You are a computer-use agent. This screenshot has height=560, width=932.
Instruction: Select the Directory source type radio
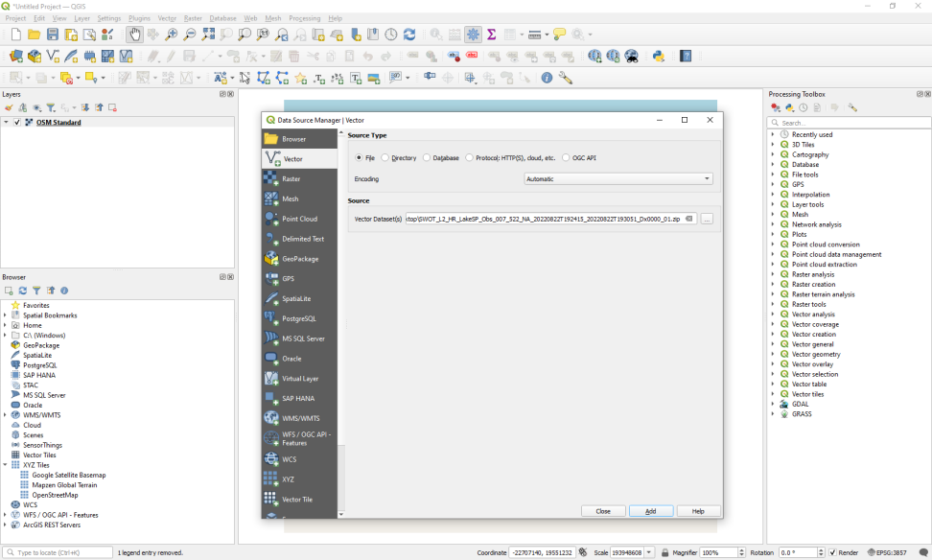385,157
